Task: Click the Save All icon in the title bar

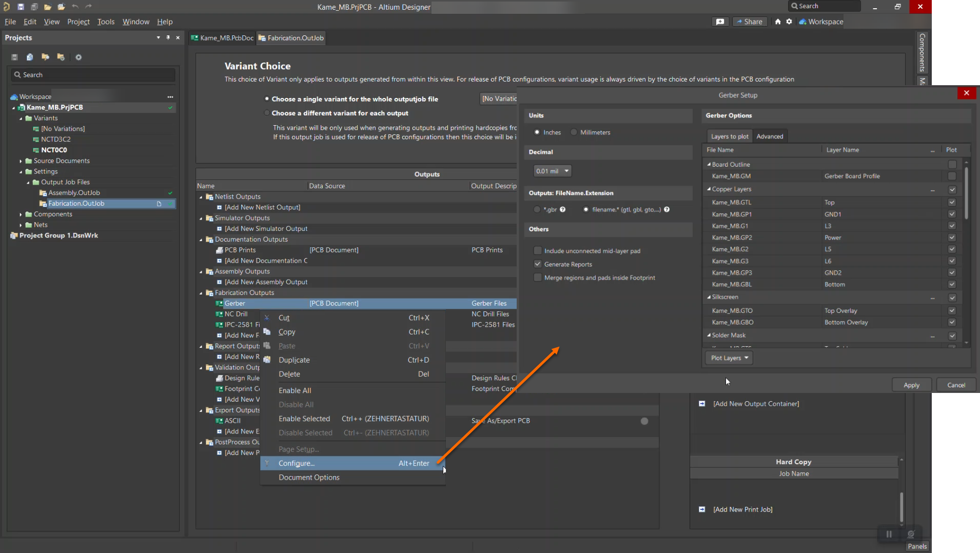Action: pyautogui.click(x=34, y=7)
